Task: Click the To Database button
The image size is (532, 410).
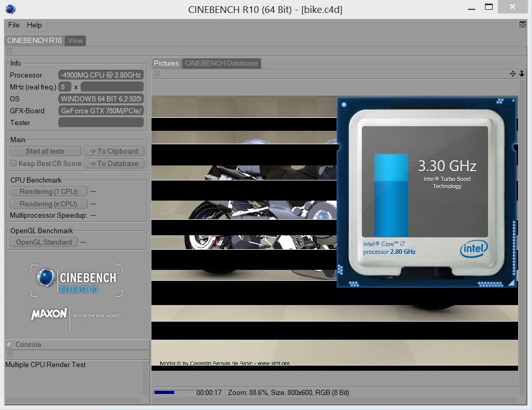Action: click(x=114, y=163)
